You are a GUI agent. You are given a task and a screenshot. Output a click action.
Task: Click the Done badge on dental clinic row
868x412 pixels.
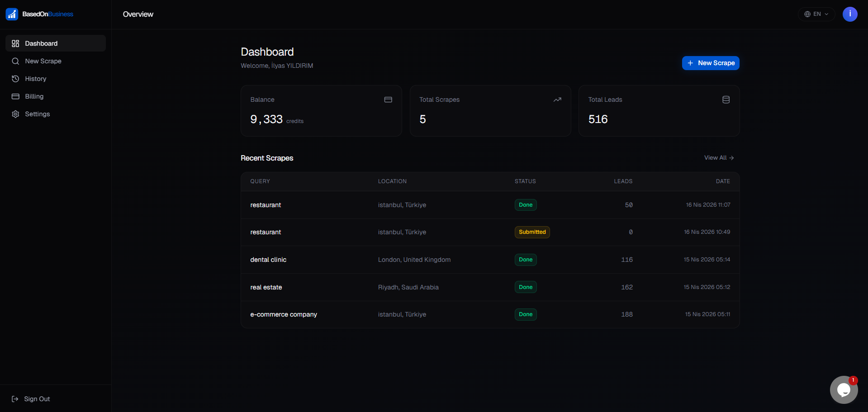click(525, 260)
